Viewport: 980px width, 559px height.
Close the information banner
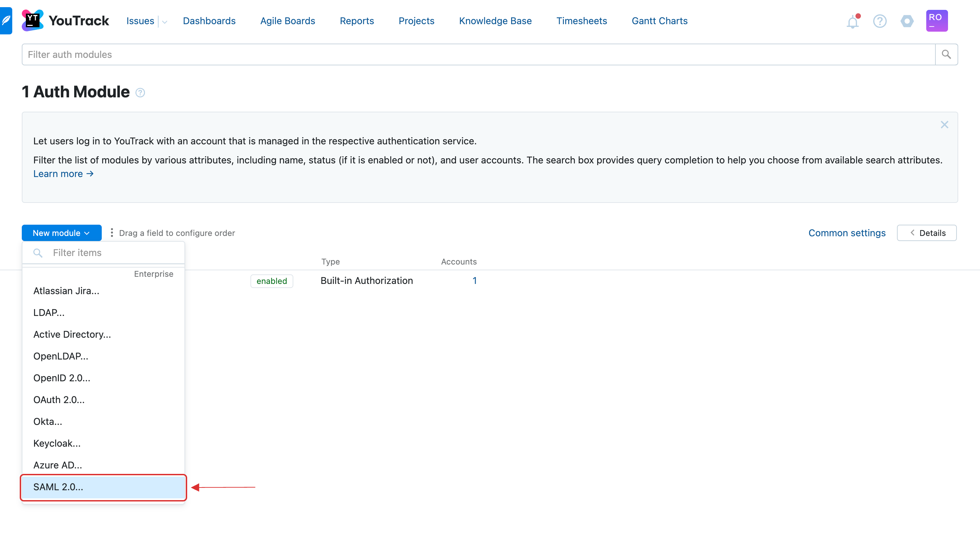[944, 125]
